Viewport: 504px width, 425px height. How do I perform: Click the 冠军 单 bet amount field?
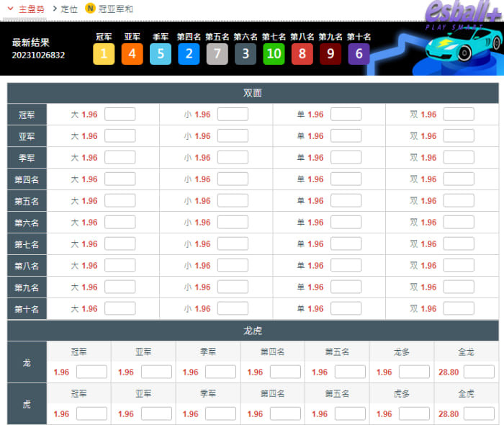point(346,115)
